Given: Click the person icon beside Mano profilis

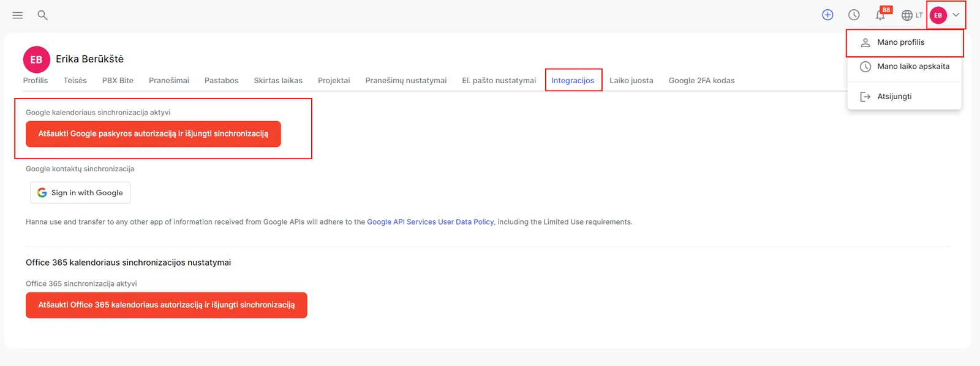Looking at the screenshot, I should click(865, 43).
